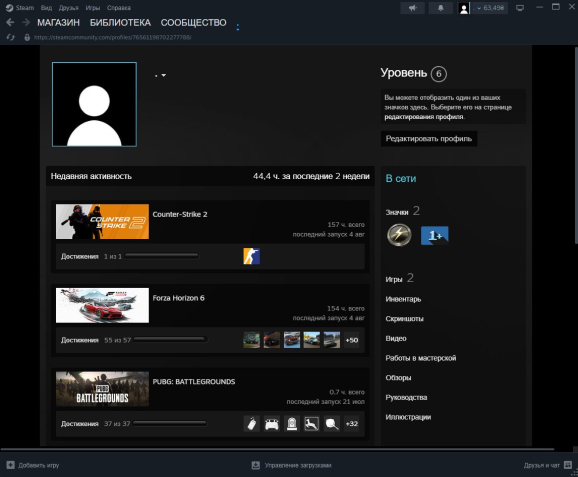Click second Forza achievement icon
Viewport: 578px width, 477px height.
coord(272,340)
